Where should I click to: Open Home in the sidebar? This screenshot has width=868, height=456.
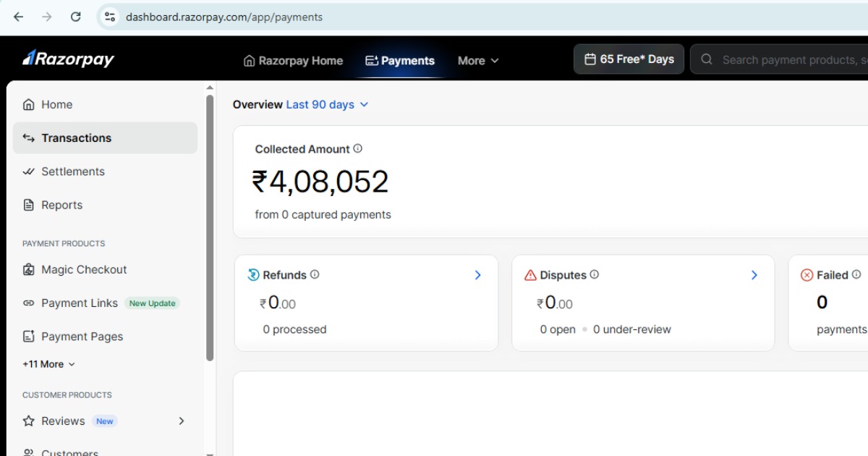[105, 104]
